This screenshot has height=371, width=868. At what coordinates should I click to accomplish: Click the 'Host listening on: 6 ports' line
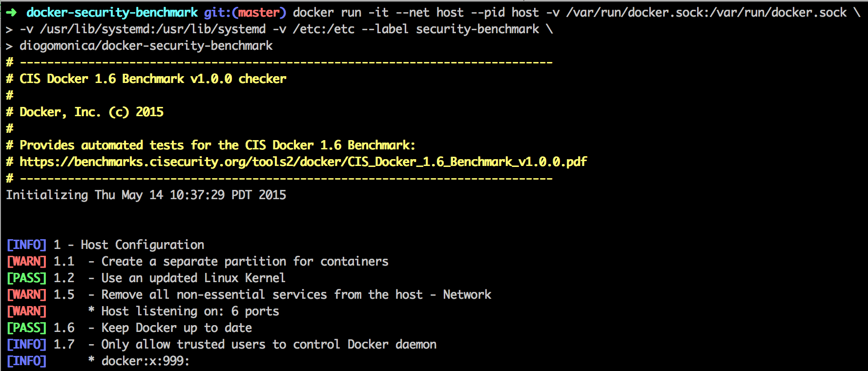[190, 311]
